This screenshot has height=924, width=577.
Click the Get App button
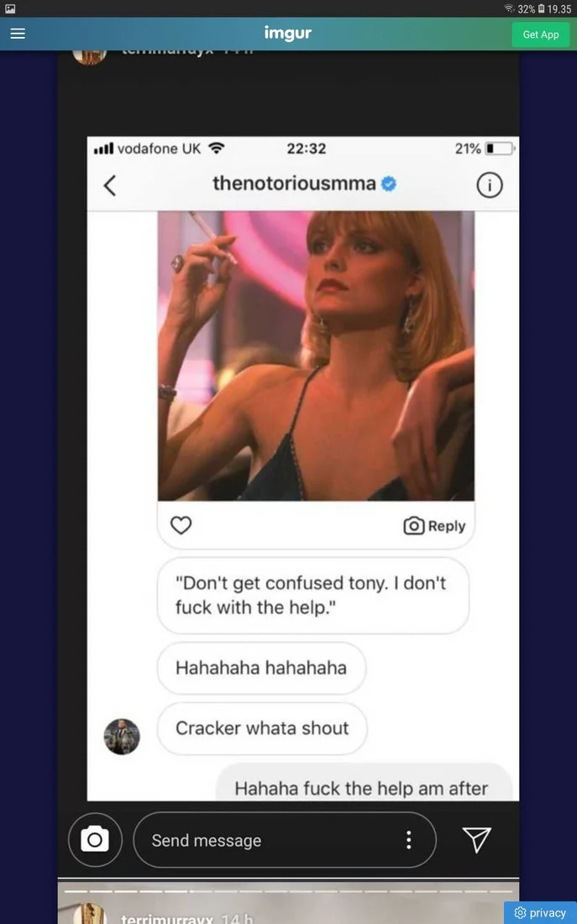(540, 34)
